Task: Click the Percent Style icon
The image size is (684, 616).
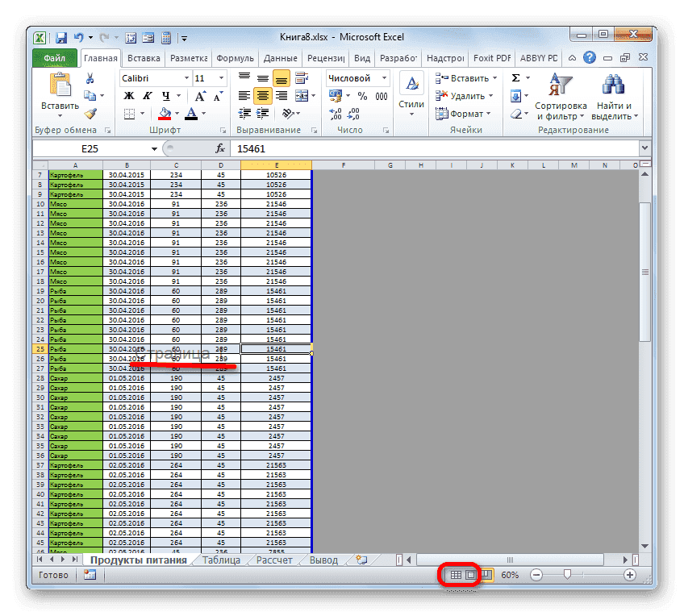Action: [362, 96]
